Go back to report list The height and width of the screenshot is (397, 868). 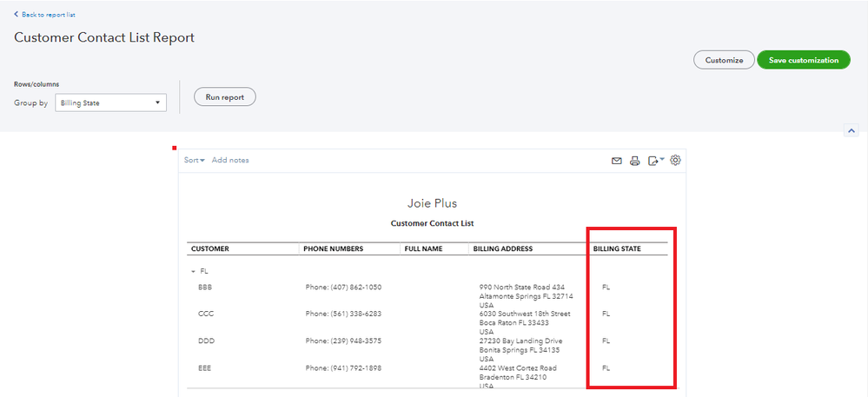point(44,15)
